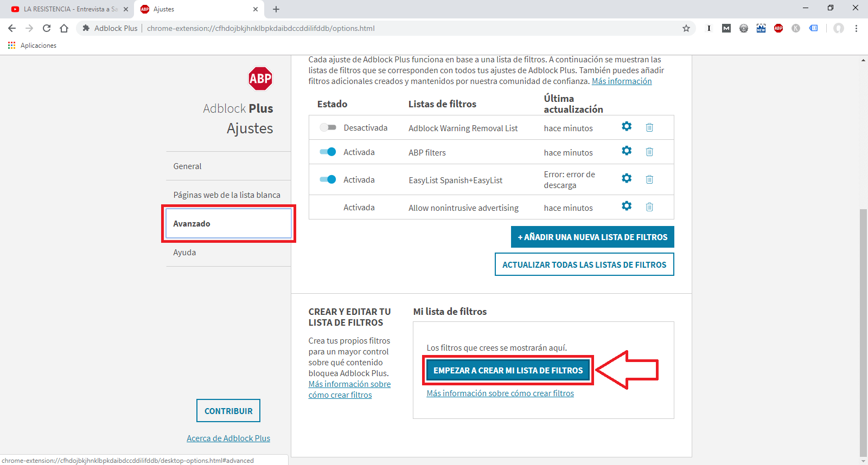Click the 'Listas de filtros' column header
Screen dimensions: 868x465
pos(442,104)
